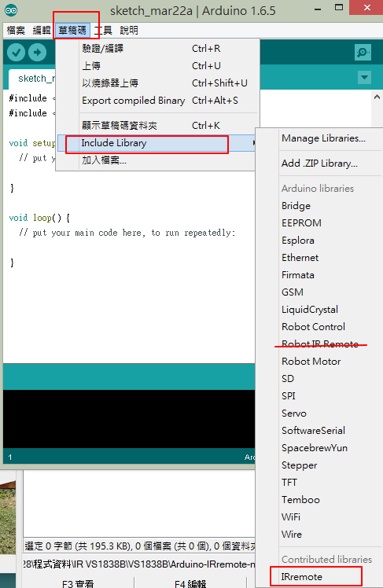This screenshot has height=588, width=383.
Task: Choose Add .ZIP Library... entry
Action: pyautogui.click(x=319, y=164)
